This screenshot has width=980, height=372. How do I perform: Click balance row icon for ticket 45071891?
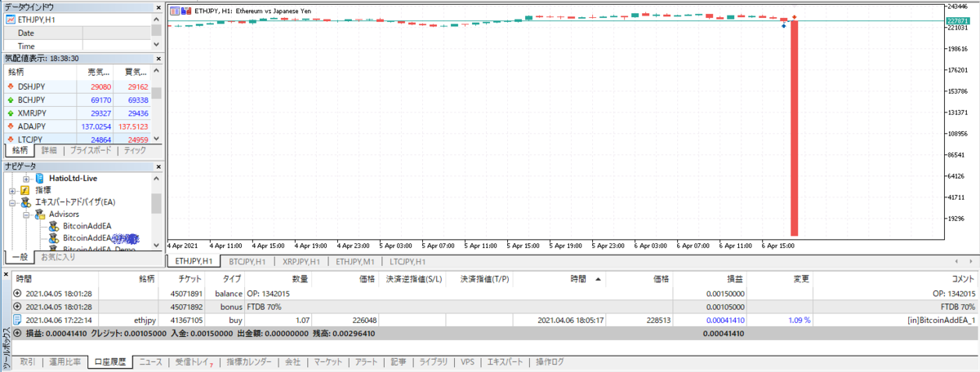coord(19,292)
